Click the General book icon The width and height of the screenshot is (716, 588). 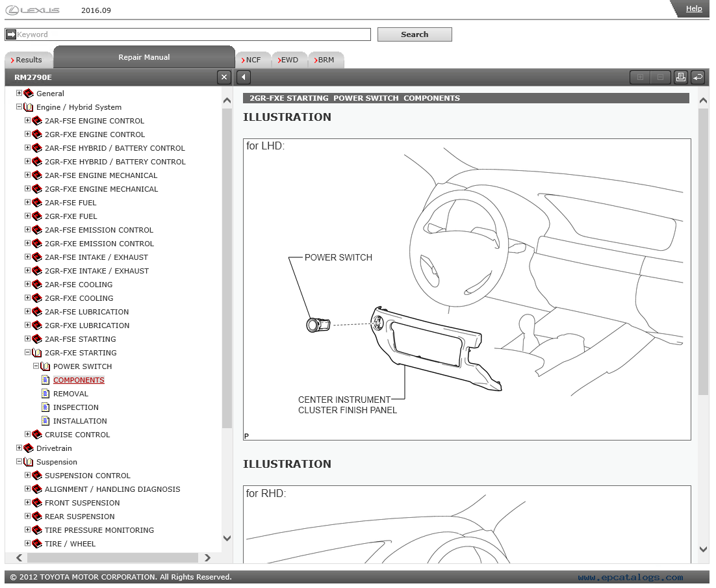click(29, 94)
